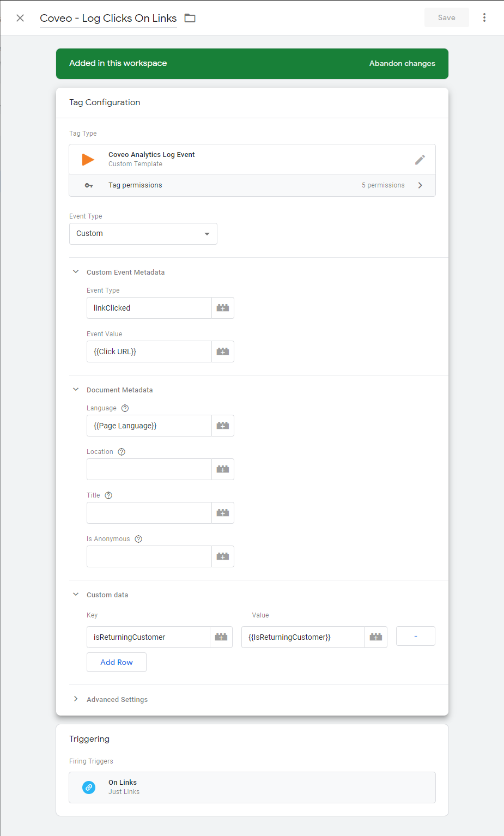Insert variable for custom data Value
This screenshot has width=504, height=836.
coord(376,637)
